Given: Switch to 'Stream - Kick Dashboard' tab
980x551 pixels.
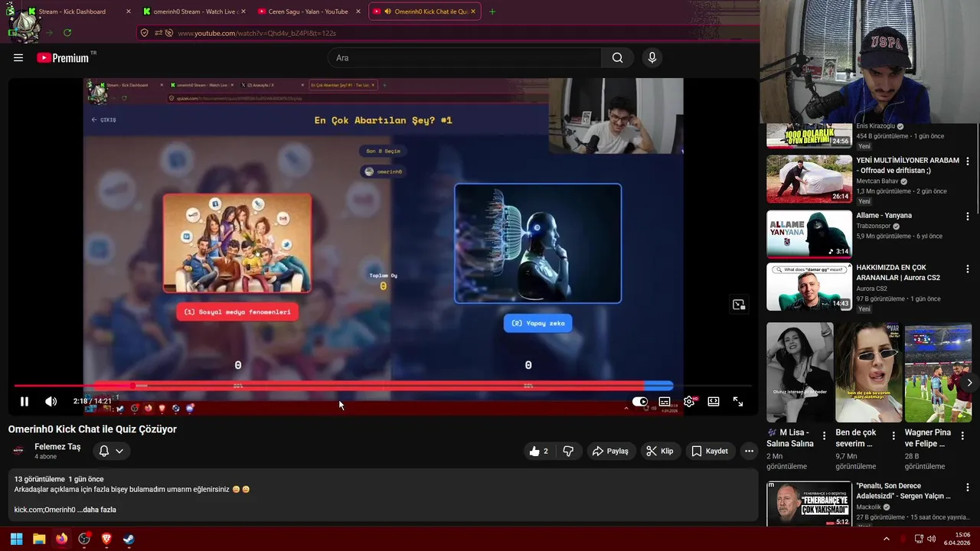Looking at the screenshot, I should click(x=71, y=11).
